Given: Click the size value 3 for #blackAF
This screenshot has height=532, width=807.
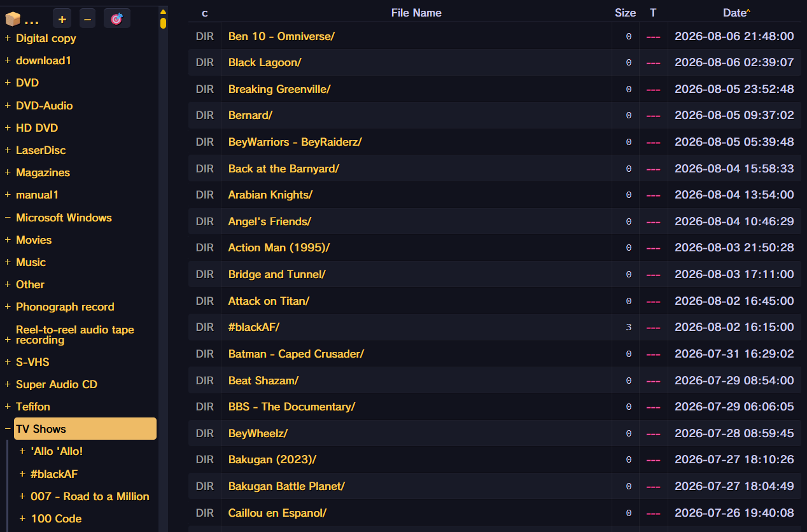Looking at the screenshot, I should [x=629, y=327].
